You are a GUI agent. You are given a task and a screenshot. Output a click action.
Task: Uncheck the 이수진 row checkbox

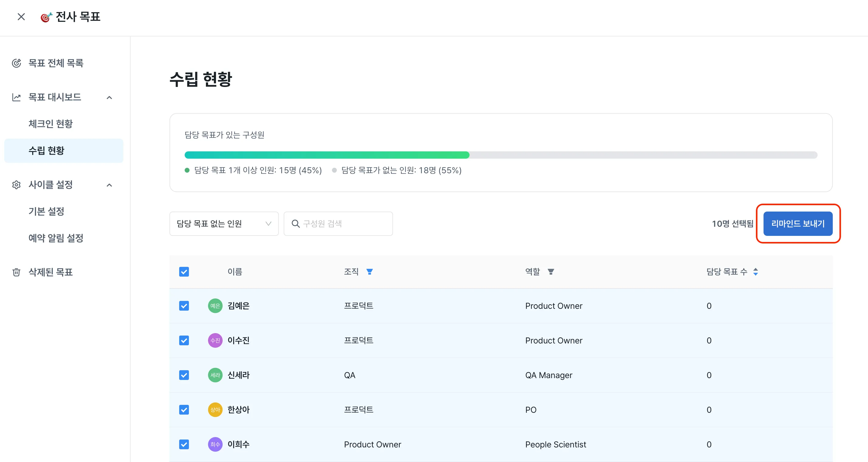(x=184, y=341)
